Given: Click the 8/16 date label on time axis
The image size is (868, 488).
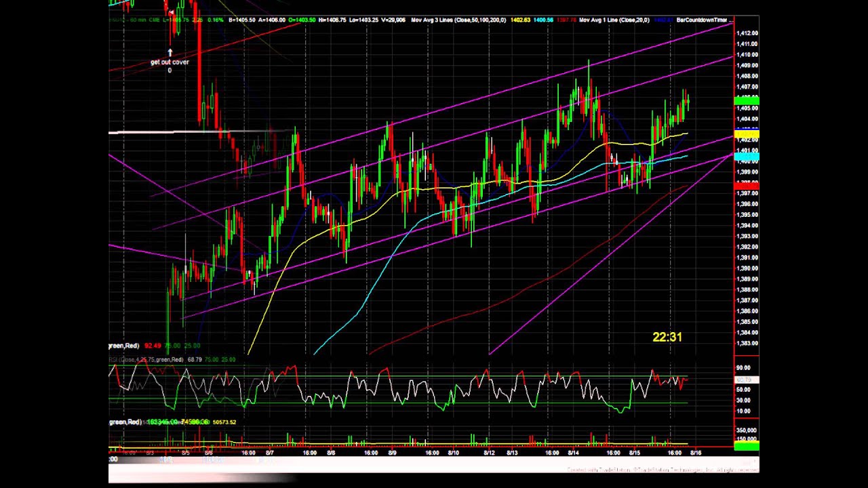Looking at the screenshot, I should (x=695, y=453).
